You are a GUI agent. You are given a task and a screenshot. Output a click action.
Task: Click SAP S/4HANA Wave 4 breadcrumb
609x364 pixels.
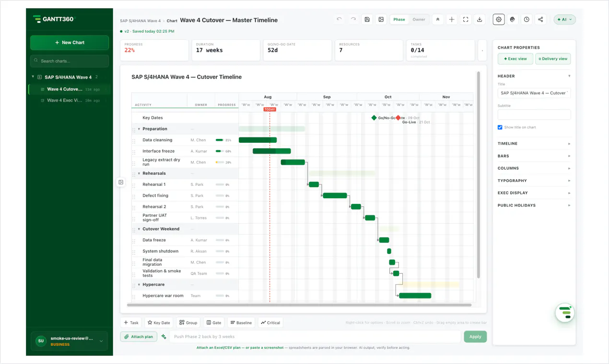140,21
